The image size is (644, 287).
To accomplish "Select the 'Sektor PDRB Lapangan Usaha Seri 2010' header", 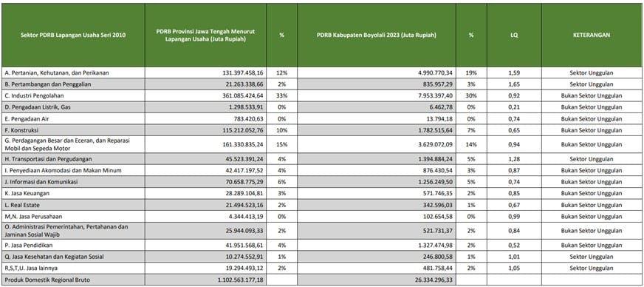I will pyautogui.click(x=73, y=35).
